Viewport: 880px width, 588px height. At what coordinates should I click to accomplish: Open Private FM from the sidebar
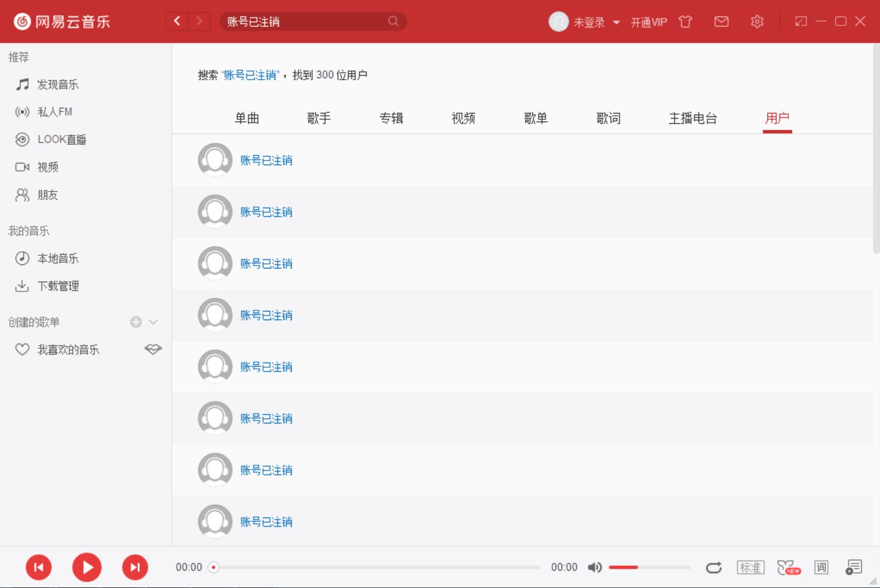tap(56, 112)
